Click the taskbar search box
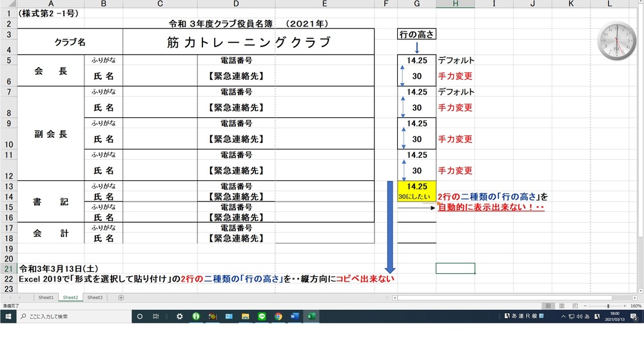The height and width of the screenshot is (362, 644). click(74, 316)
